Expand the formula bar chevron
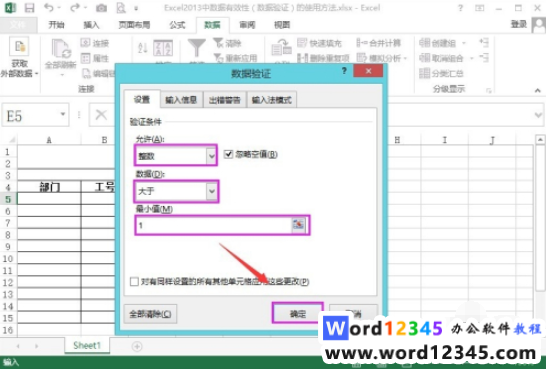This screenshot has height=369, width=546. click(x=538, y=115)
